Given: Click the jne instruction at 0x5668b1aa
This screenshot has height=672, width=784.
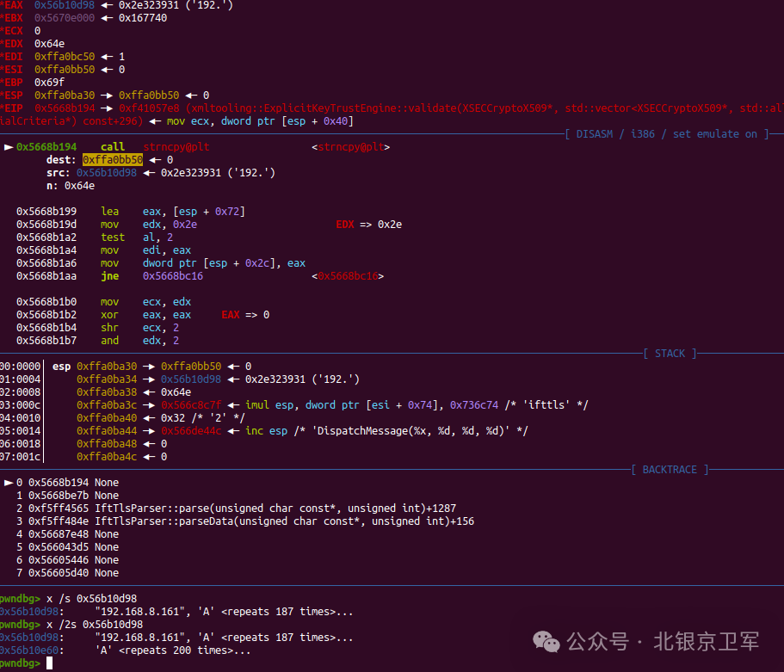Looking at the screenshot, I should click(109, 276).
